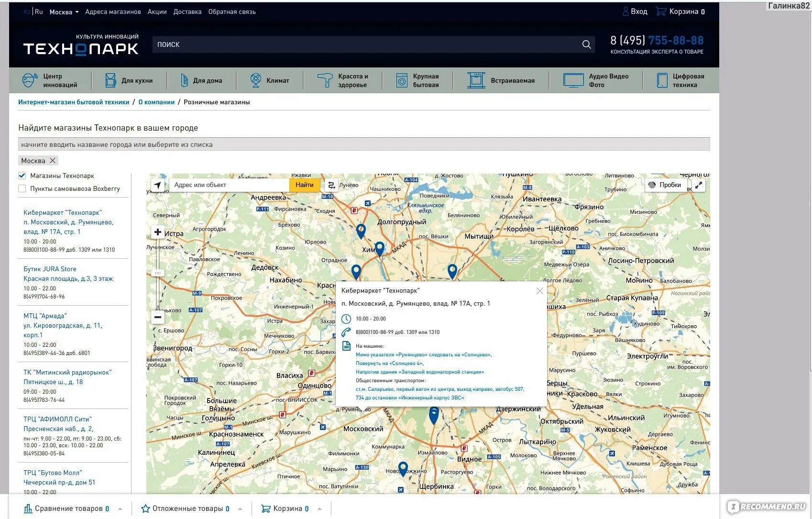Click the Встраиваемая oven icon
Viewport: 812px width, 519px height.
tap(476, 80)
